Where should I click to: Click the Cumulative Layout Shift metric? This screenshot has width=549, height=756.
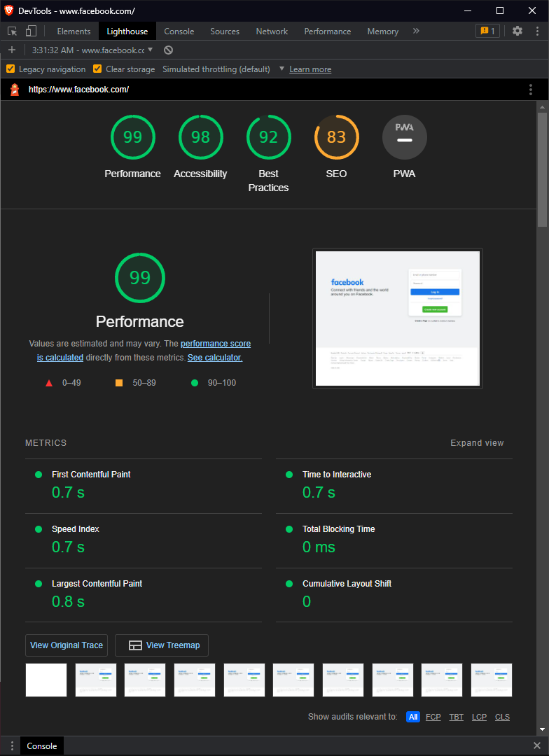[394, 595]
